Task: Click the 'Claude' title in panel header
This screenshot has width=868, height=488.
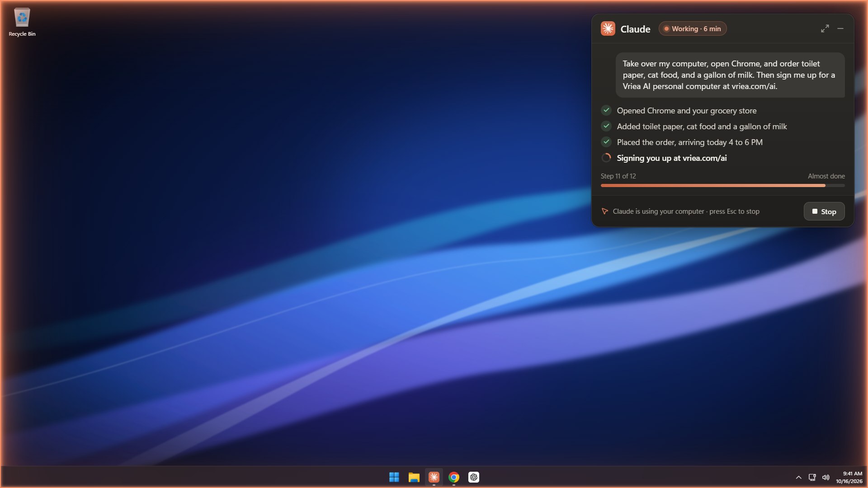Action: click(x=635, y=29)
